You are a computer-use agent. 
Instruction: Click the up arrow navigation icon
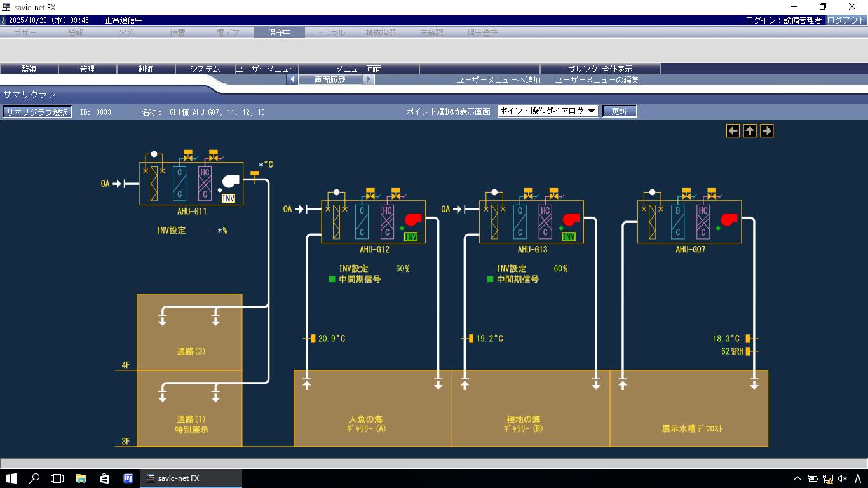pos(750,131)
